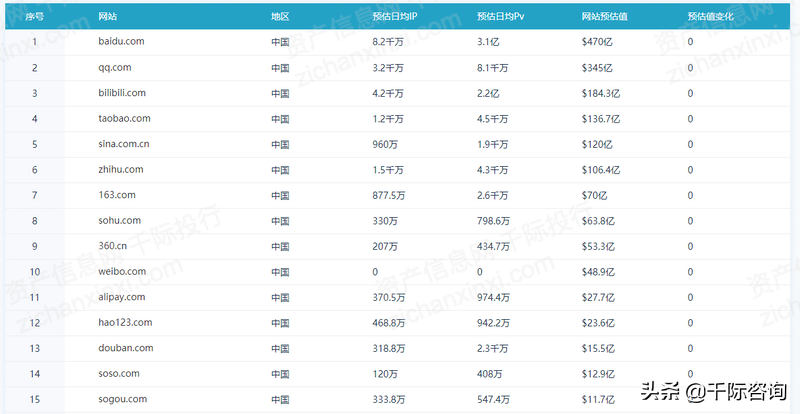Click the 地区 column header
Screen dimensions: 800x414
pos(280,16)
